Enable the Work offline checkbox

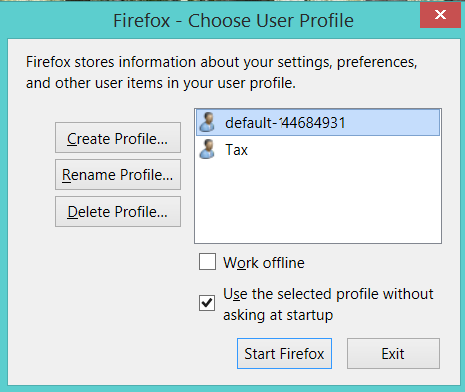tap(207, 262)
